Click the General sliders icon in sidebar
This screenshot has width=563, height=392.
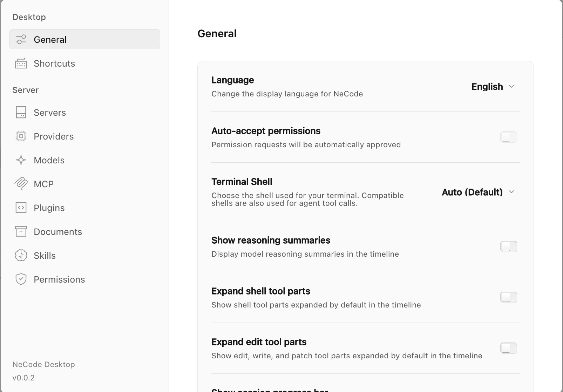click(21, 39)
